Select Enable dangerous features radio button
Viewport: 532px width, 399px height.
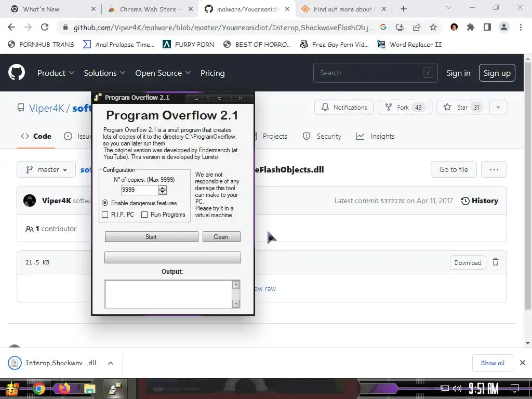105,203
